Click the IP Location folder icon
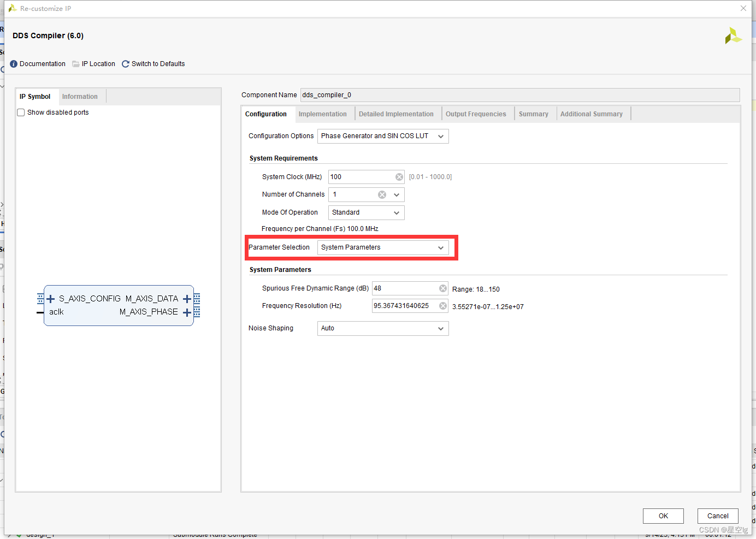 click(x=76, y=64)
